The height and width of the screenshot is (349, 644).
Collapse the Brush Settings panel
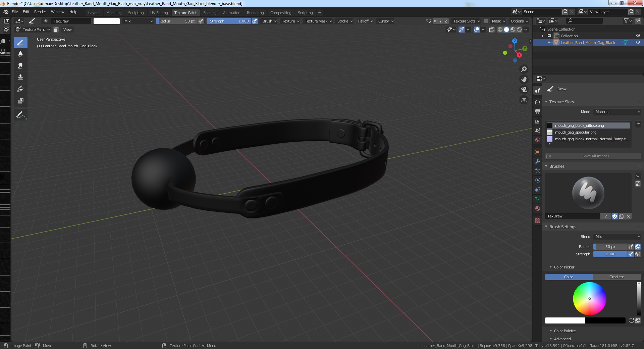tap(546, 227)
